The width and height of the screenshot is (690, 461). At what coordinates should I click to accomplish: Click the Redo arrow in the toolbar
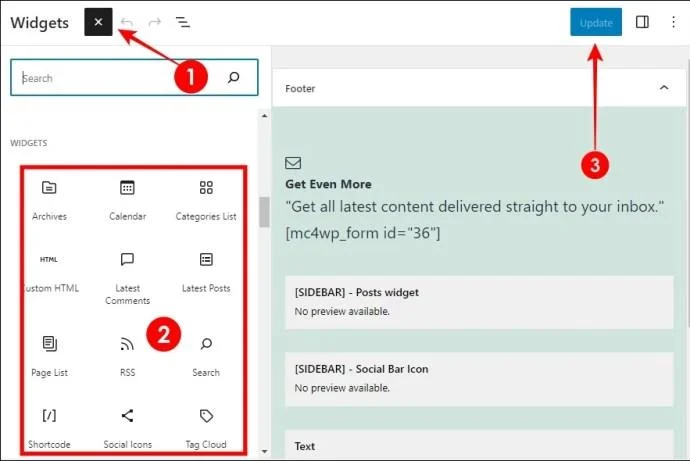pos(154,22)
